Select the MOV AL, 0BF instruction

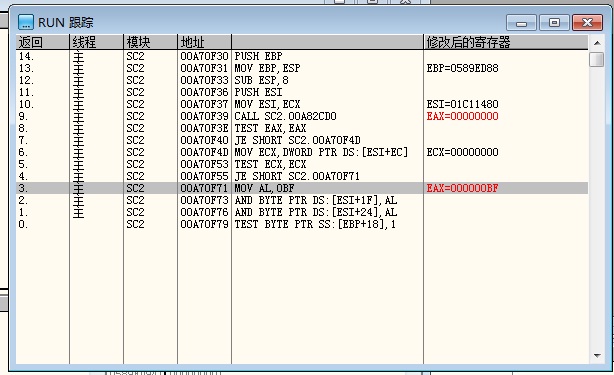264,188
